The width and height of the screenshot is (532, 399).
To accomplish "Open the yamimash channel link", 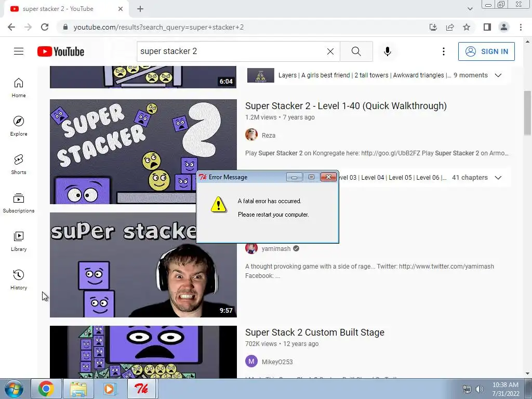I will click(x=276, y=249).
